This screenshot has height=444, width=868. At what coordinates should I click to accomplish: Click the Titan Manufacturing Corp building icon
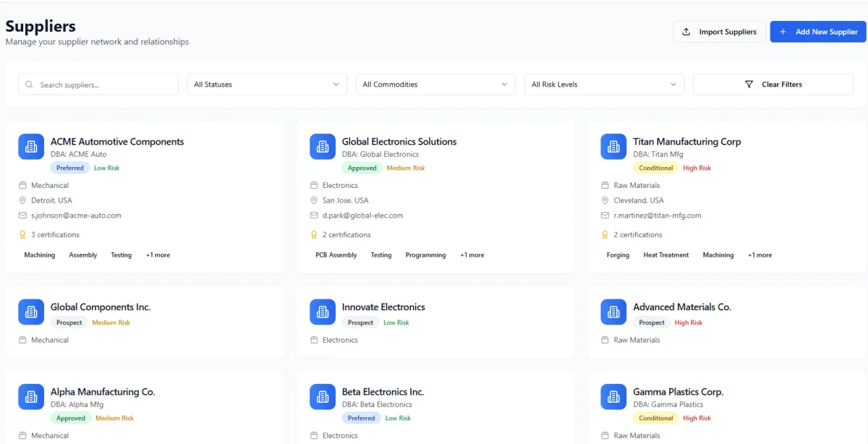coord(613,147)
